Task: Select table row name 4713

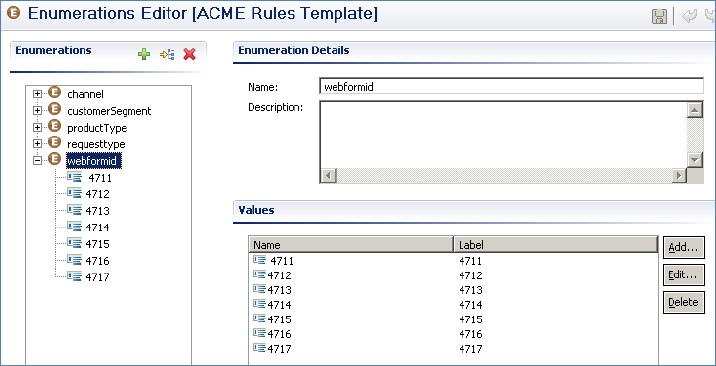Action: click(279, 290)
